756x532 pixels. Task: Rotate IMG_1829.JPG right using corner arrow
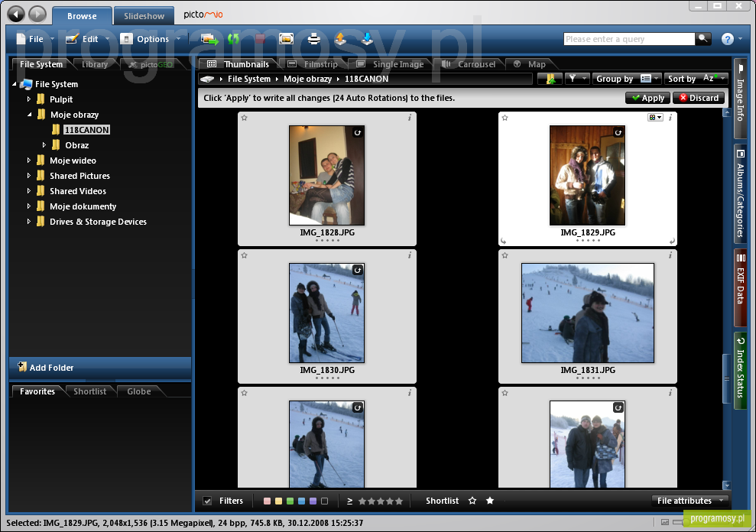[672, 241]
